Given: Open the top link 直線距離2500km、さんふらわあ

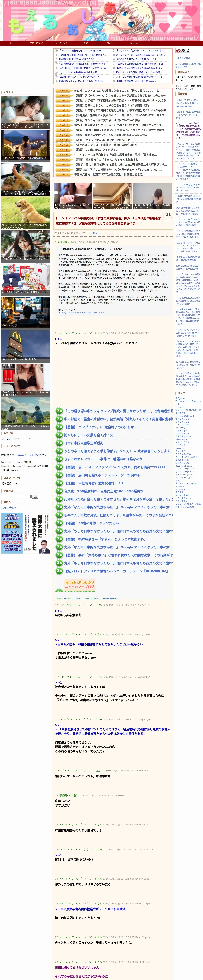Looking at the screenshot, I should tap(81, 81).
